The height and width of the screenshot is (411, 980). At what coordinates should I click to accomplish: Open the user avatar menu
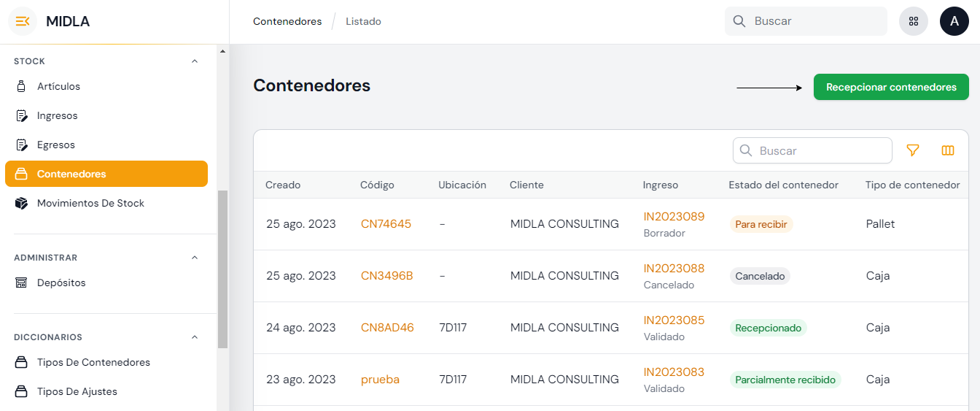tap(954, 21)
